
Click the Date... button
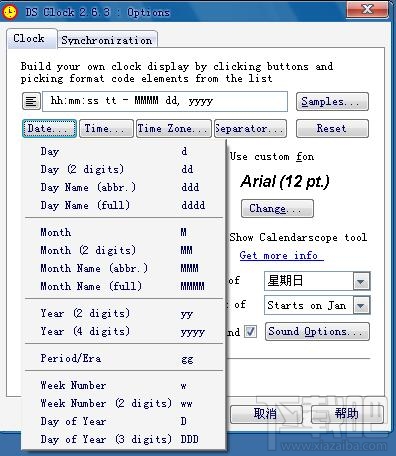[49, 129]
